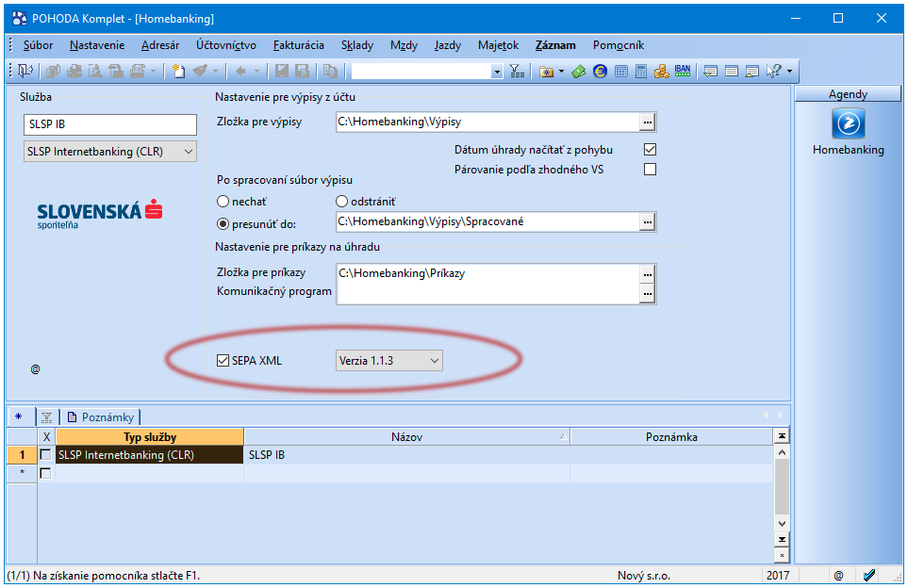This screenshot has height=588, width=908.
Task: Click the exit door toolbar icon
Action: tap(25, 72)
